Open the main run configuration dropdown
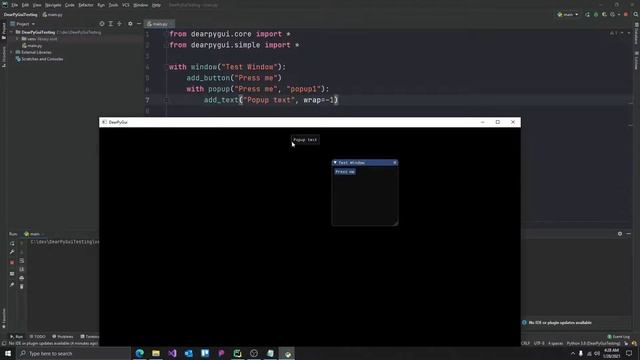Screen dimensions: 640x360 coord(568,15)
